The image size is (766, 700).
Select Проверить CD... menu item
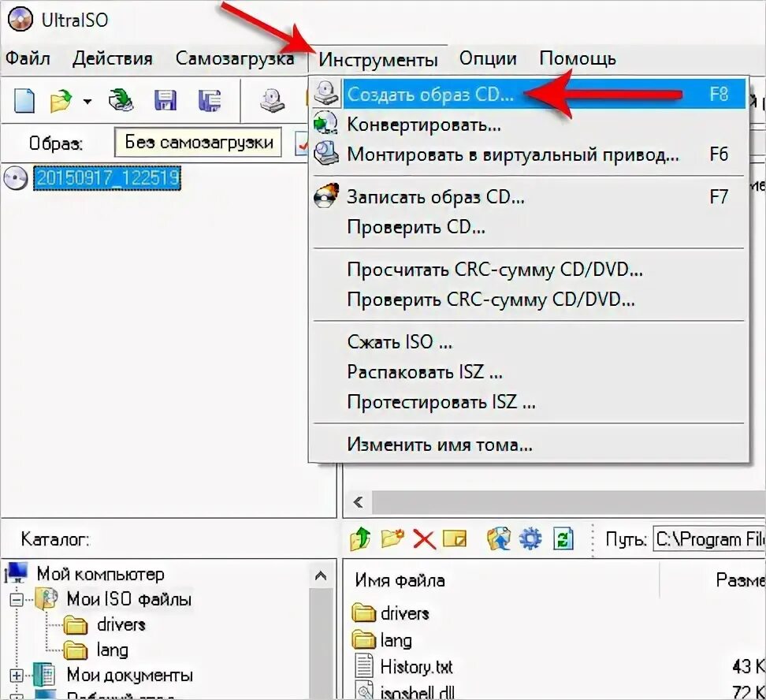click(529, 227)
